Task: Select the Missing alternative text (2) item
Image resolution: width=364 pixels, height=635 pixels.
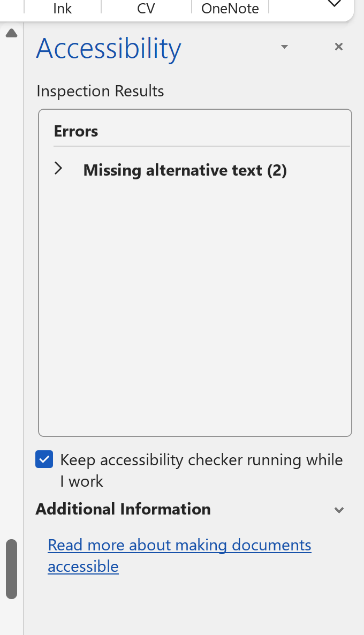Action: tap(185, 170)
